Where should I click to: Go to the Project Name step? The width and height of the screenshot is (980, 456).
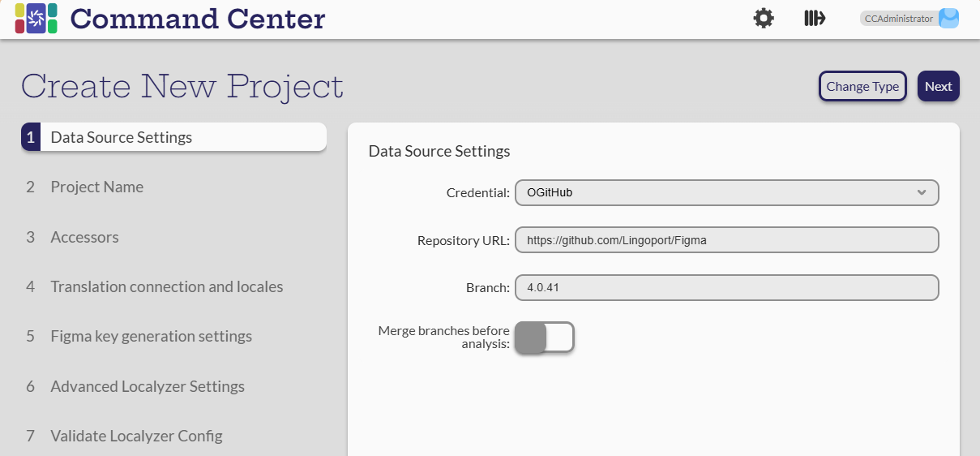96,187
